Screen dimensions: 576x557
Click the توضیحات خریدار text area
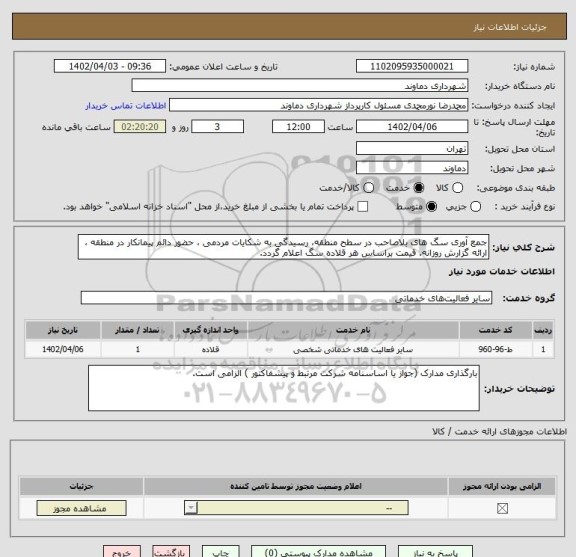point(284,388)
